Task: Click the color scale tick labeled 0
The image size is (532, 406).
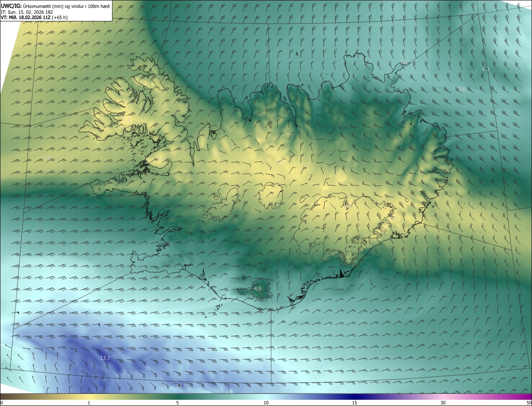Action: tap(1, 403)
